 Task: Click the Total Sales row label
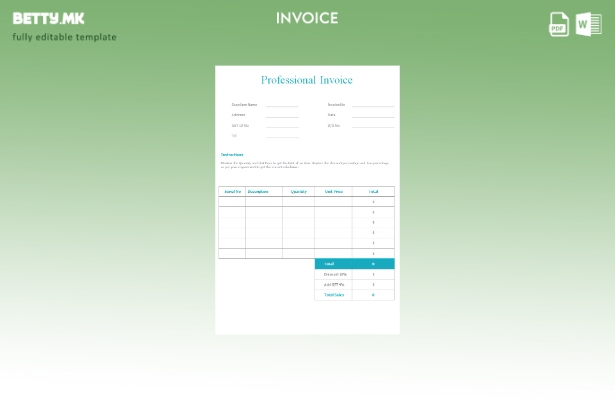point(334,295)
